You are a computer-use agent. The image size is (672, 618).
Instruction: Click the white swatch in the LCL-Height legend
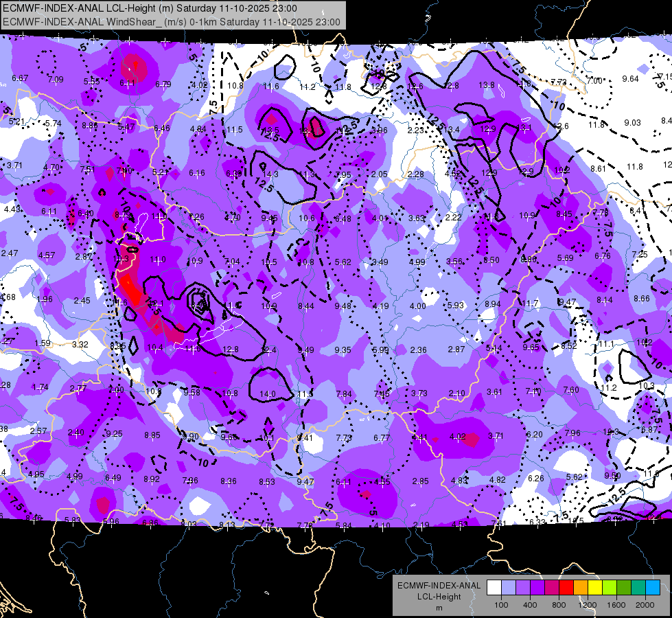tap(494, 588)
